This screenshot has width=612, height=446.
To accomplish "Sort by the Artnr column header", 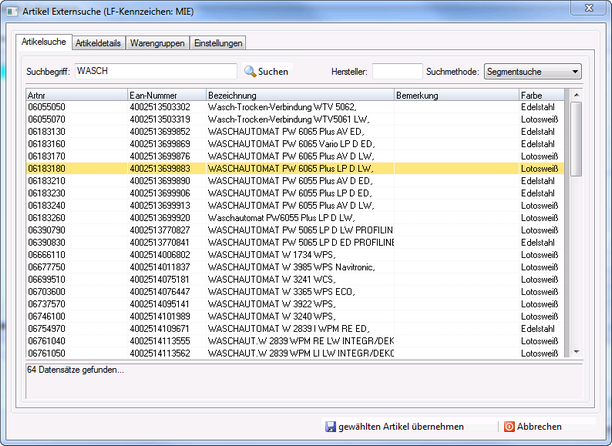I will tap(76, 94).
